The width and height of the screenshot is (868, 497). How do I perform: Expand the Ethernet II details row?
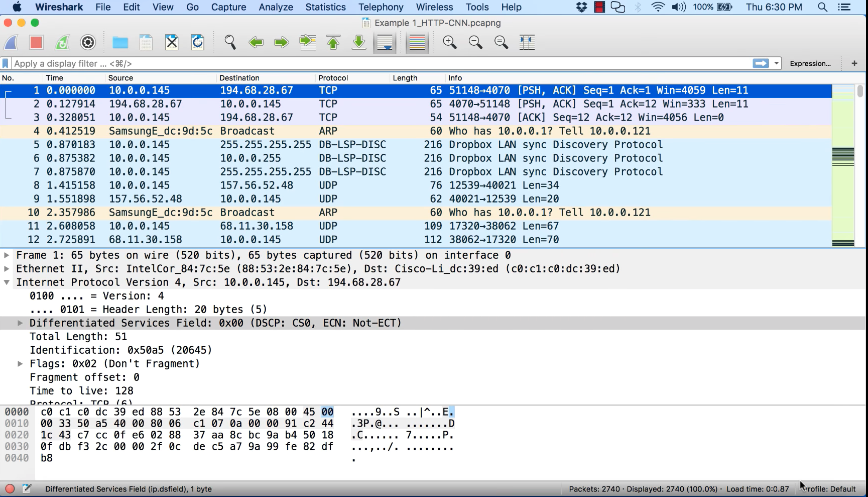(7, 269)
